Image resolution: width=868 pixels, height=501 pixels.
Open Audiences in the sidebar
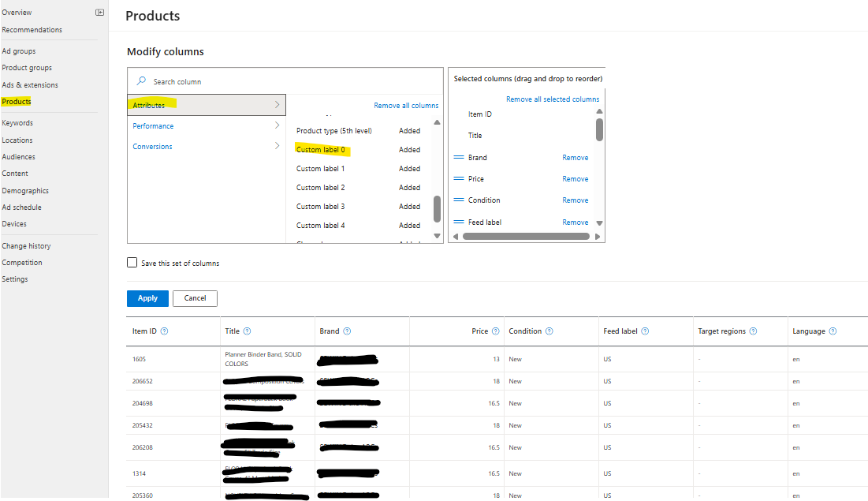[x=18, y=157]
